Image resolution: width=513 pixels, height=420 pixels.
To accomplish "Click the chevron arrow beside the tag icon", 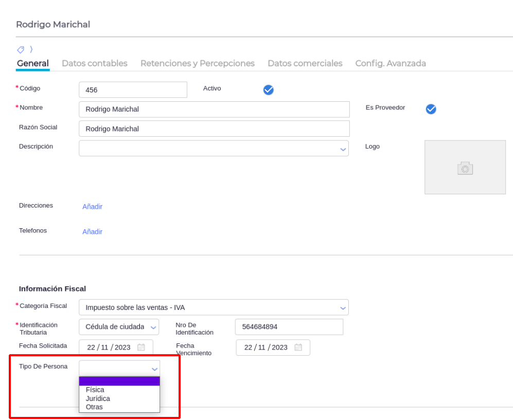I will (31, 50).
